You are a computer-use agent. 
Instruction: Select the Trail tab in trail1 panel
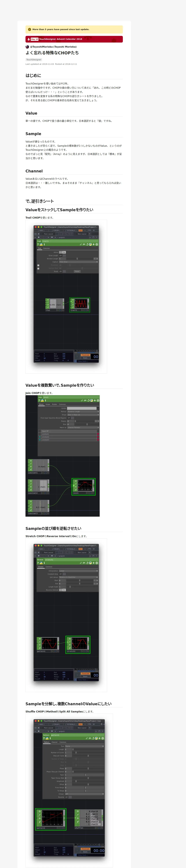(x=40, y=248)
